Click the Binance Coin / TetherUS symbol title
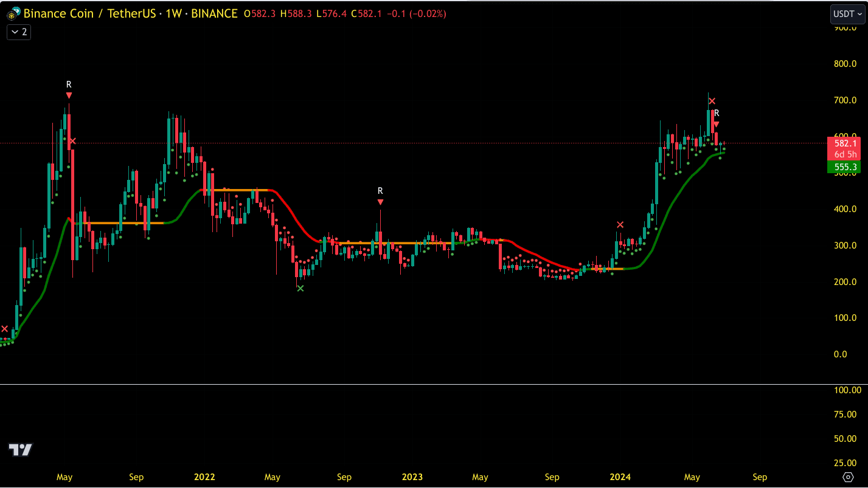868x488 pixels. coord(89,13)
